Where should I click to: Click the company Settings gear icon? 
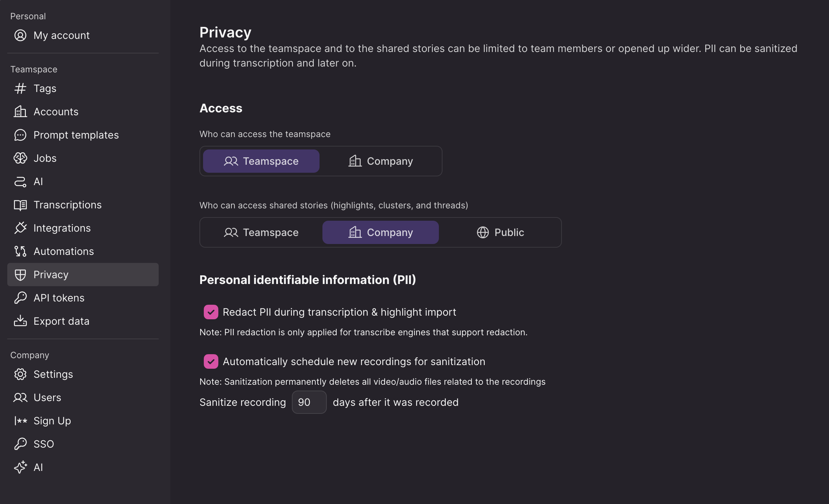click(x=20, y=374)
